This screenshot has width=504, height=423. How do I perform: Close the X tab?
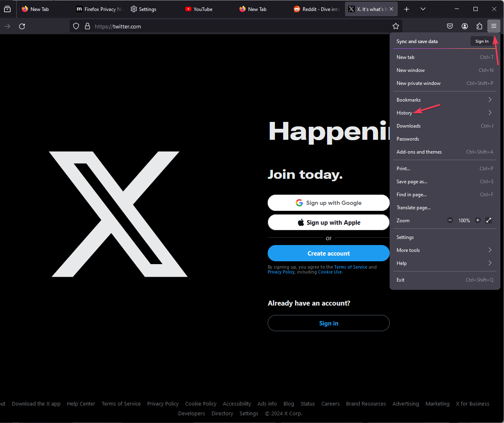[391, 9]
